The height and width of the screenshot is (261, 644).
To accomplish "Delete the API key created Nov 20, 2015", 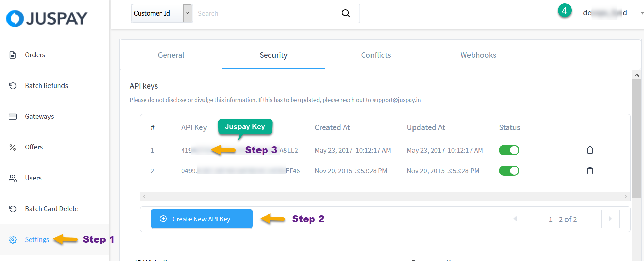I will tap(590, 171).
